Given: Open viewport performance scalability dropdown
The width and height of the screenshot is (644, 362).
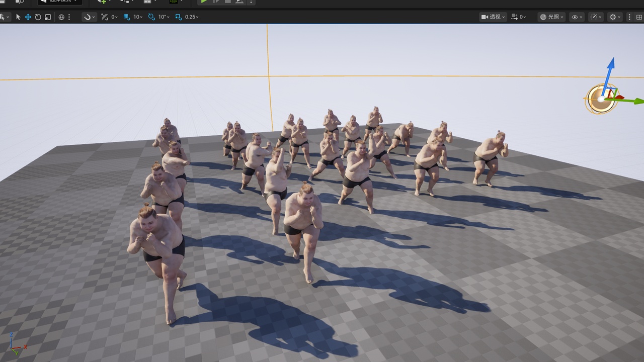Looking at the screenshot, I should pos(596,17).
